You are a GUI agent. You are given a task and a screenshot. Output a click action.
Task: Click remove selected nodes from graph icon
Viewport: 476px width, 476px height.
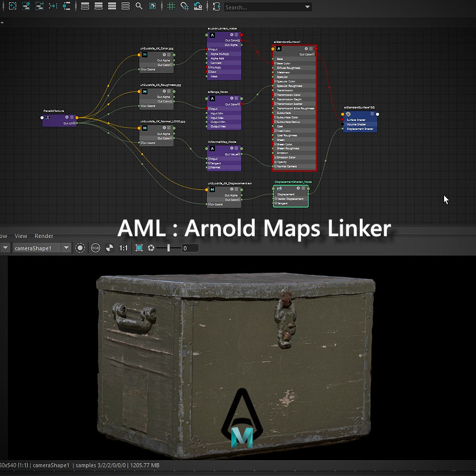coord(40,6)
